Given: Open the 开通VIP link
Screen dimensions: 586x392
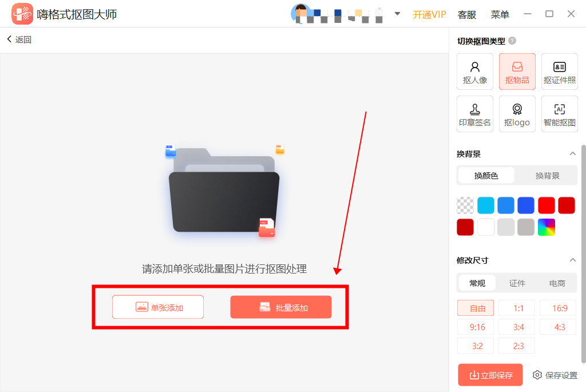Looking at the screenshot, I should click(429, 14).
